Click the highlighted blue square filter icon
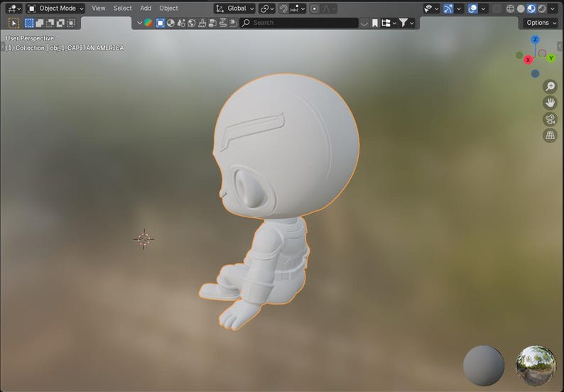564x392 pixels. pyautogui.click(x=160, y=23)
